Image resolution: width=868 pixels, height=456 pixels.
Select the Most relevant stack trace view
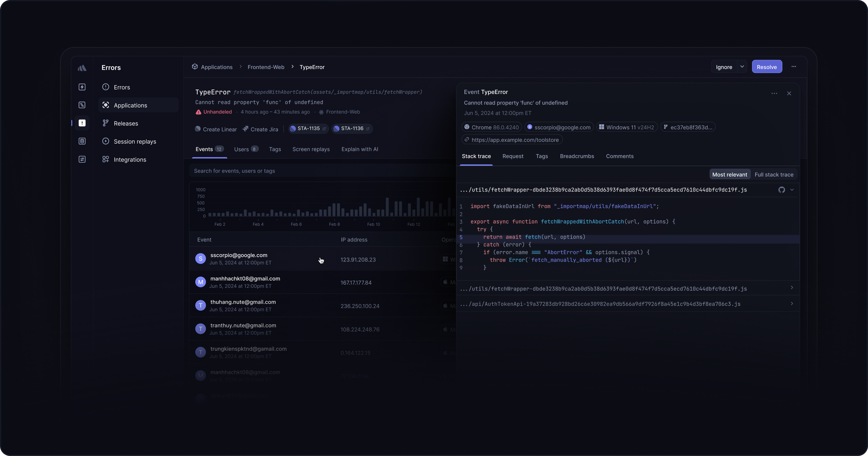point(730,174)
